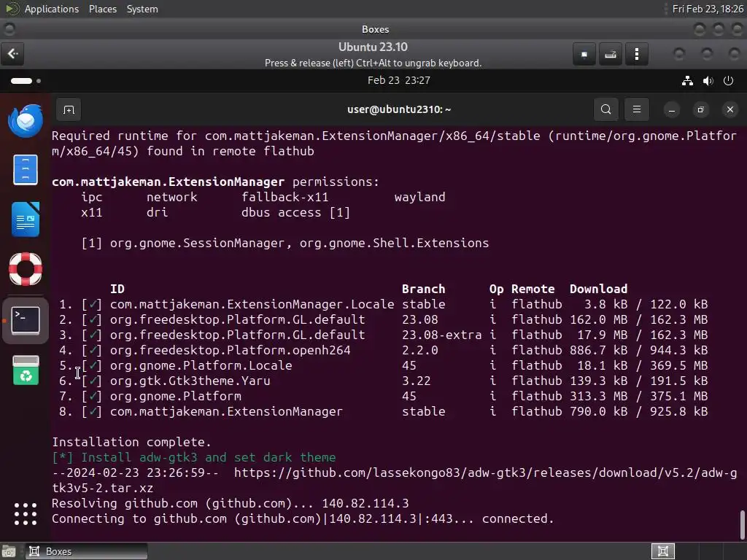The image size is (747, 560).
Task: Click the terminal vertical scrollbar thumb
Action: click(742, 525)
